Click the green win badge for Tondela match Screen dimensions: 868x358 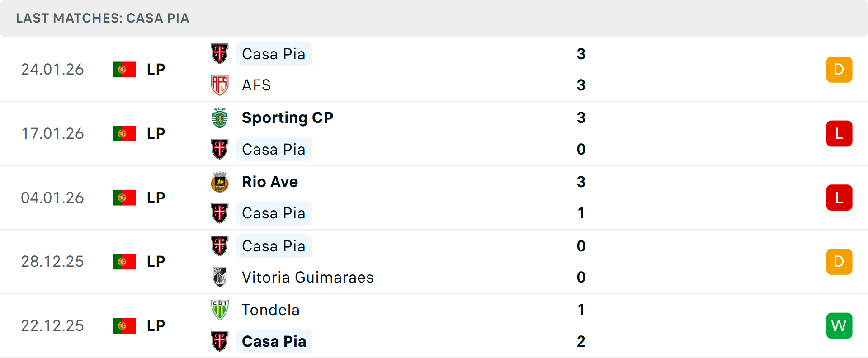pyautogui.click(x=839, y=325)
